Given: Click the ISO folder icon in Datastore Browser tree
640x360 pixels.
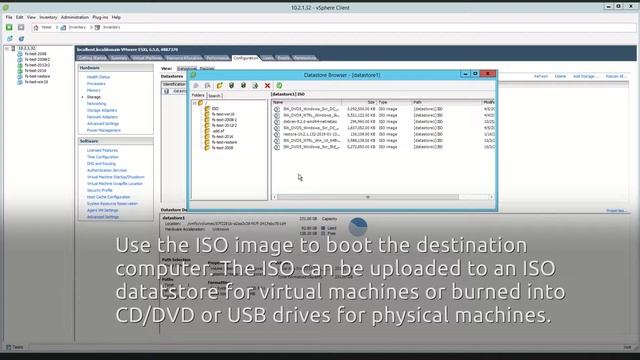Looking at the screenshot, I should (x=207, y=109).
